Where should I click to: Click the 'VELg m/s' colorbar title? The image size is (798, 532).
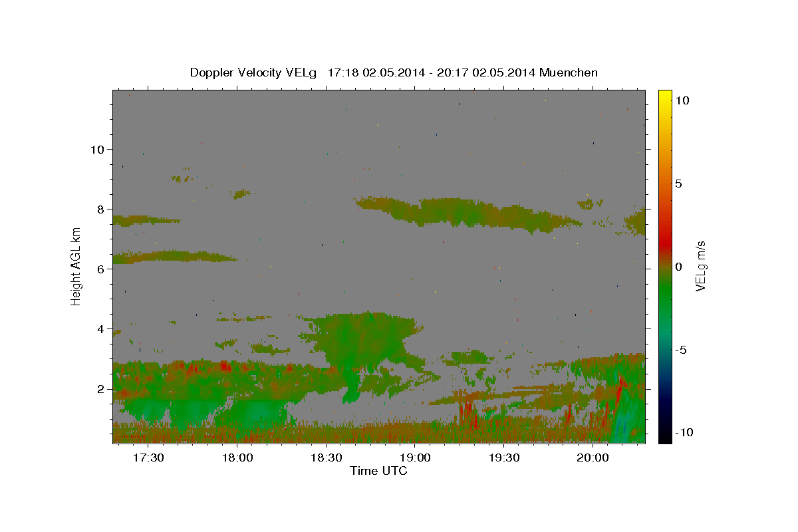tap(702, 266)
